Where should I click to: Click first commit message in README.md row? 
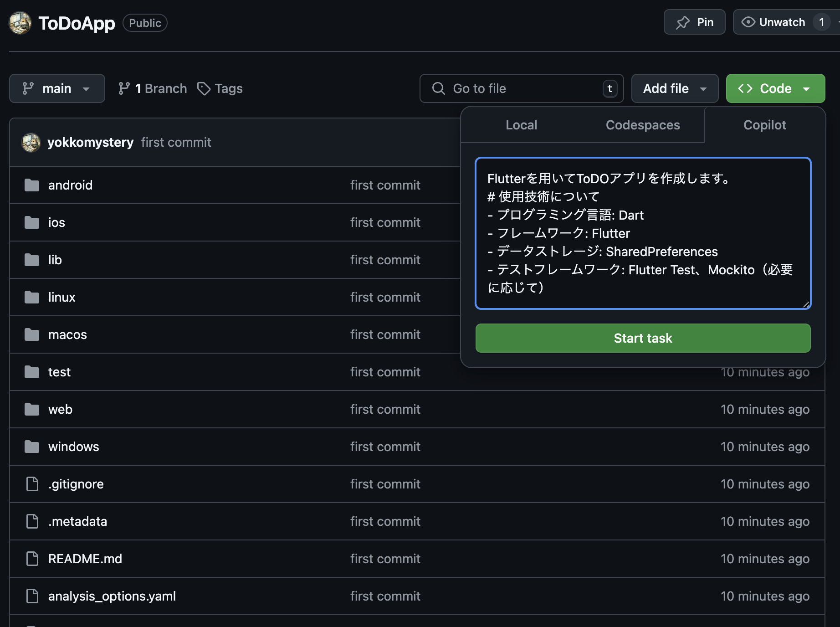click(385, 559)
